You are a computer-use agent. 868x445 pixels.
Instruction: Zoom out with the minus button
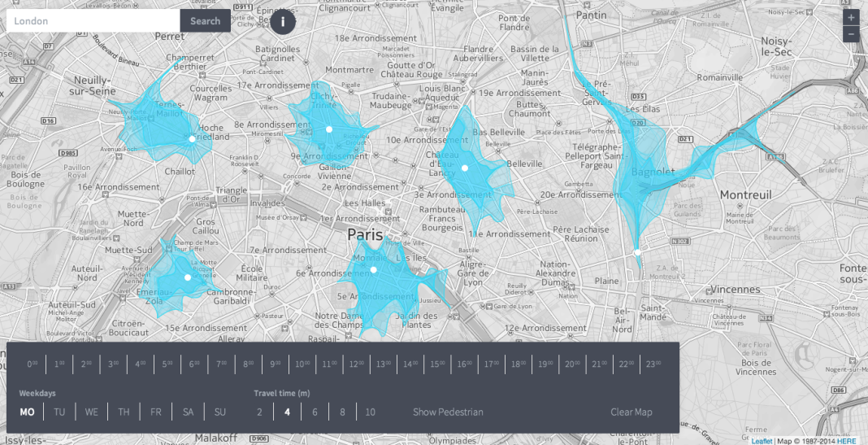[x=851, y=34]
